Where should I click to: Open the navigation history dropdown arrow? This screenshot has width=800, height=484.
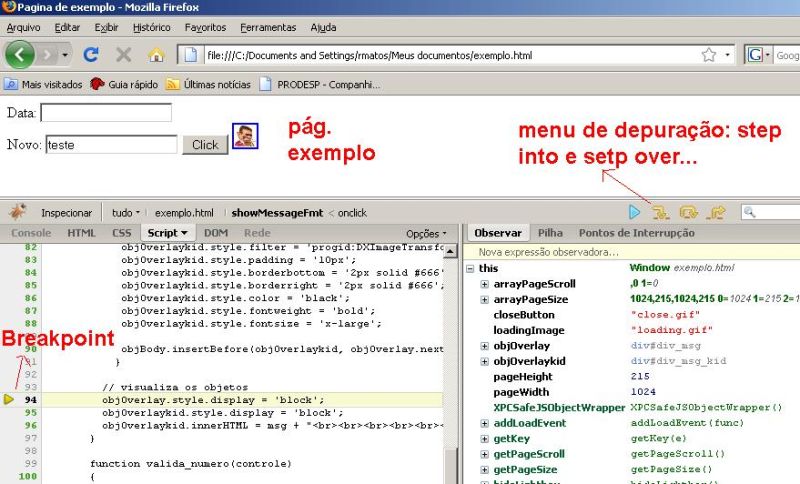tap(65, 55)
